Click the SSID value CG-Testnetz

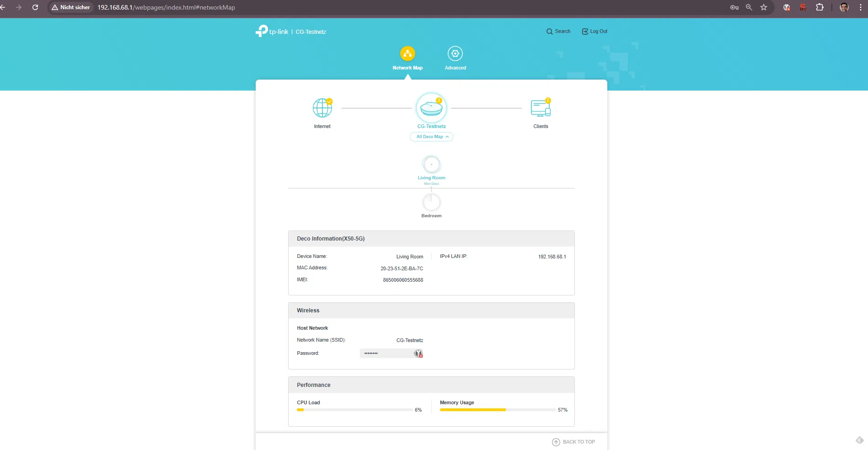tap(410, 340)
